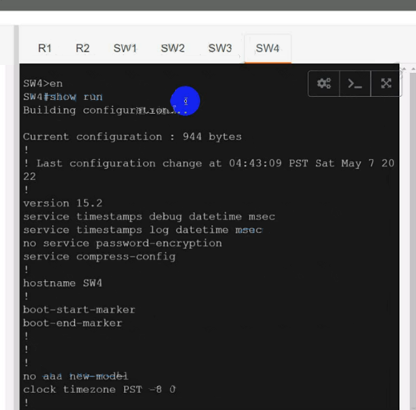Show the SW3 console tab
416x410 pixels.
(x=220, y=48)
